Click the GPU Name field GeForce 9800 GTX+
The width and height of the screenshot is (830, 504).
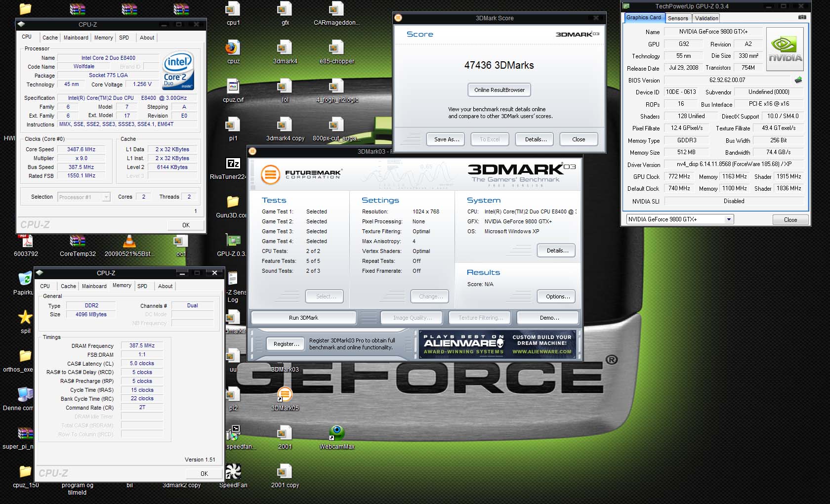coord(713,32)
